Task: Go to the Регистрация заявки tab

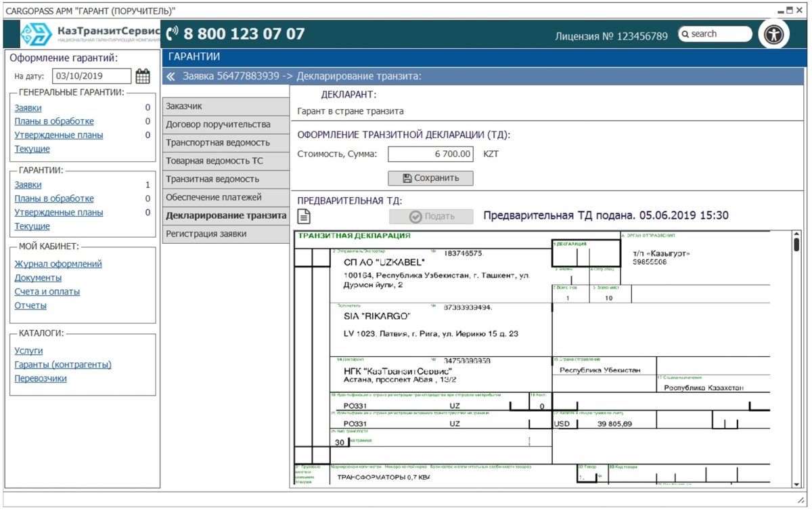Action: tap(226, 234)
